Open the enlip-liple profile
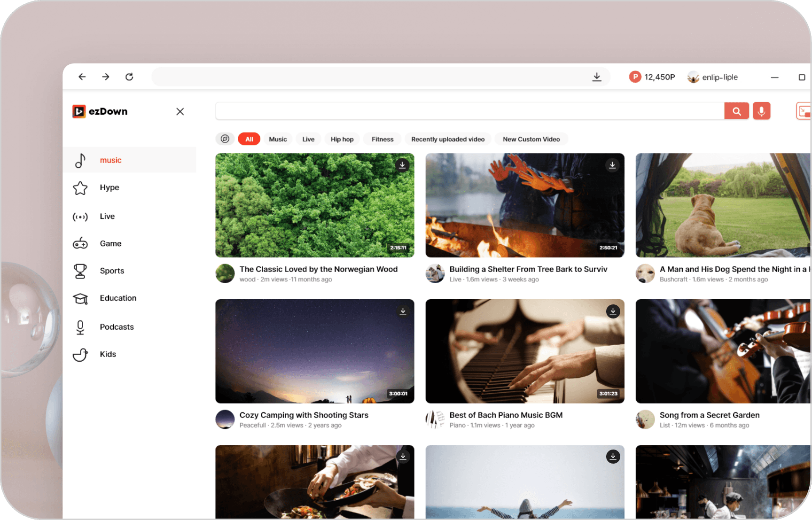 pyautogui.click(x=712, y=77)
